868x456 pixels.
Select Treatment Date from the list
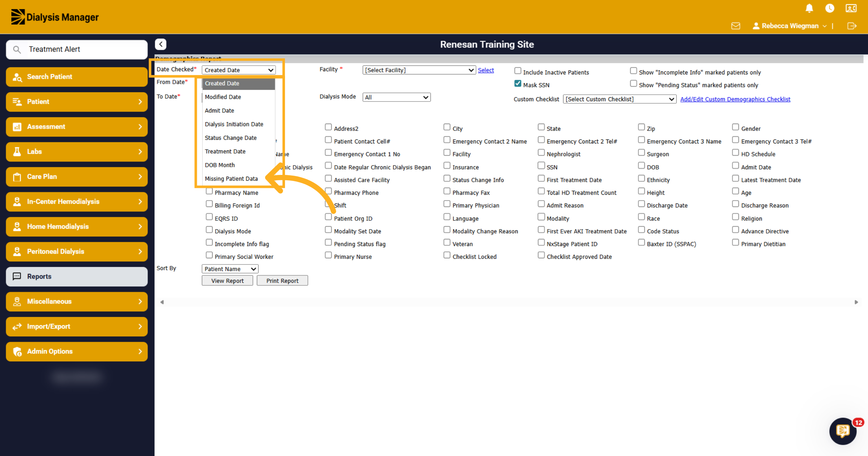(225, 151)
